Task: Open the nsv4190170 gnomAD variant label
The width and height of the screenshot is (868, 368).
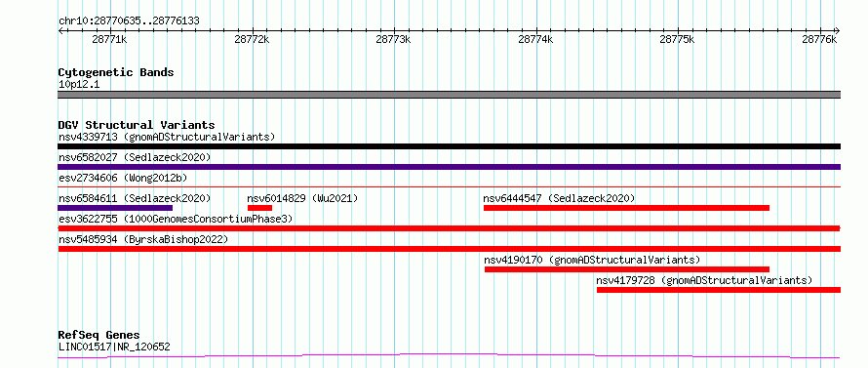Action: (x=592, y=260)
